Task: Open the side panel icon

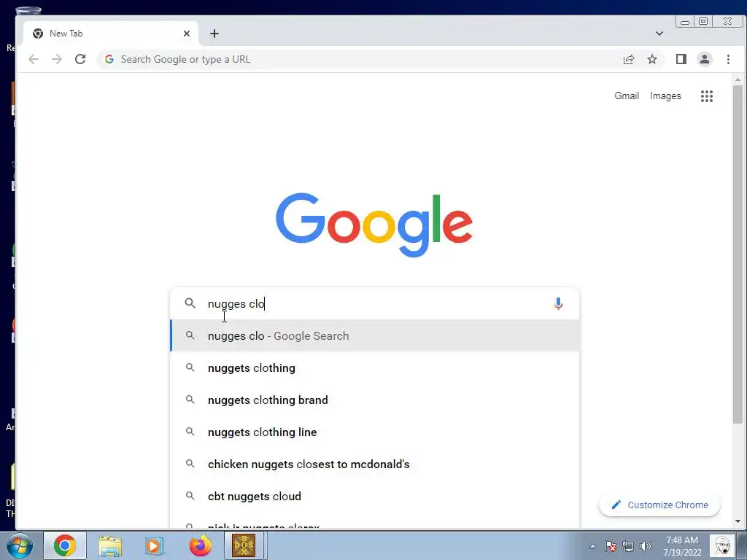Action: click(x=681, y=59)
